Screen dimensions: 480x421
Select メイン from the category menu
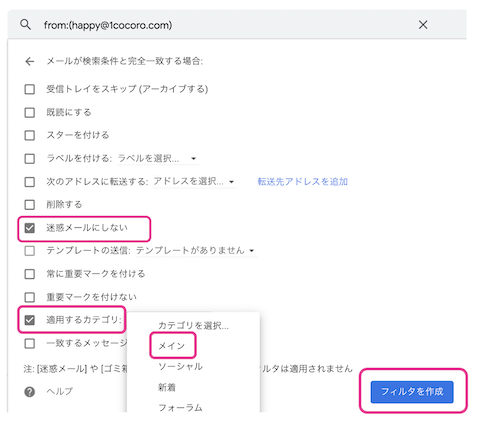172,346
